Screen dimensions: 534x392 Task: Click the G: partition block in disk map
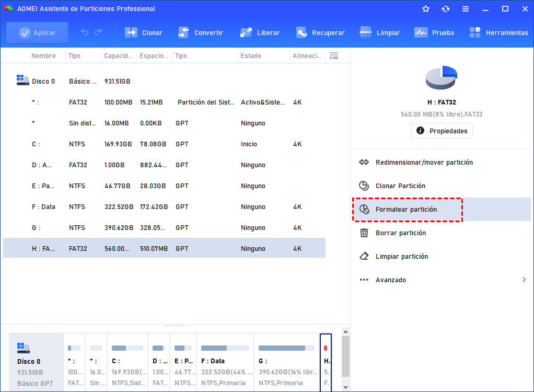(286, 362)
